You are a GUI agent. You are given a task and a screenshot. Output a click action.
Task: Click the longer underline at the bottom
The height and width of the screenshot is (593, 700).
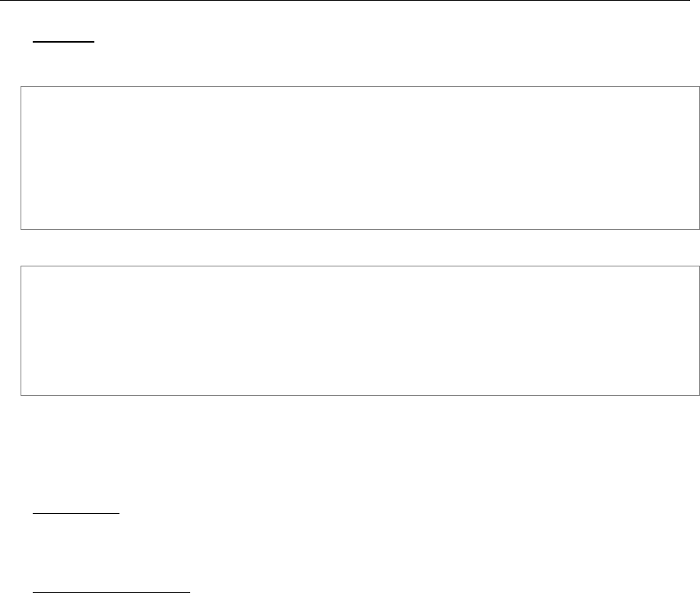[x=111, y=592]
